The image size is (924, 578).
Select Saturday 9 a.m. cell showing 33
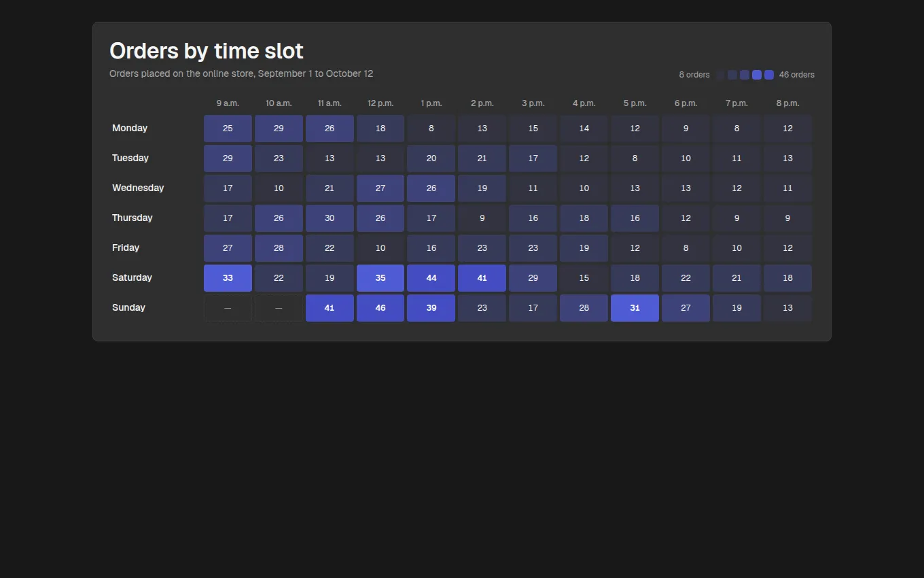point(228,278)
